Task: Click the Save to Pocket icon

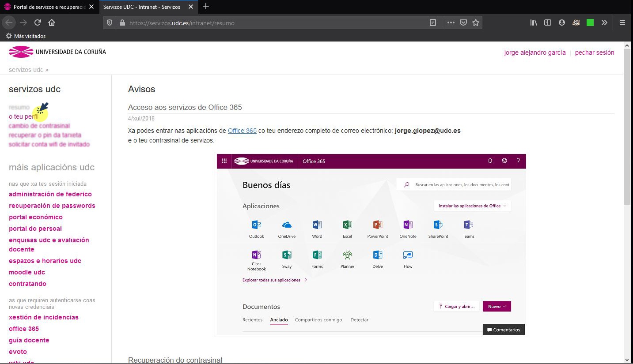Action: click(x=463, y=23)
